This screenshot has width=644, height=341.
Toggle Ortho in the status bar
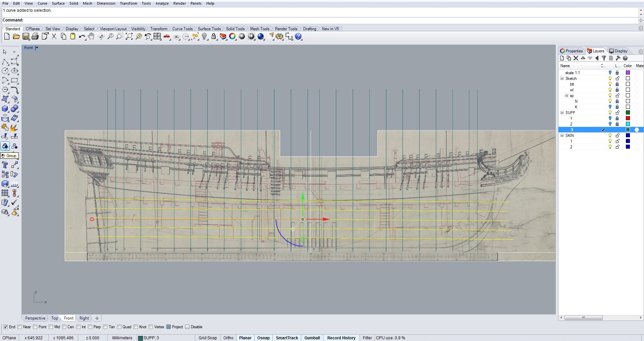(x=228, y=338)
